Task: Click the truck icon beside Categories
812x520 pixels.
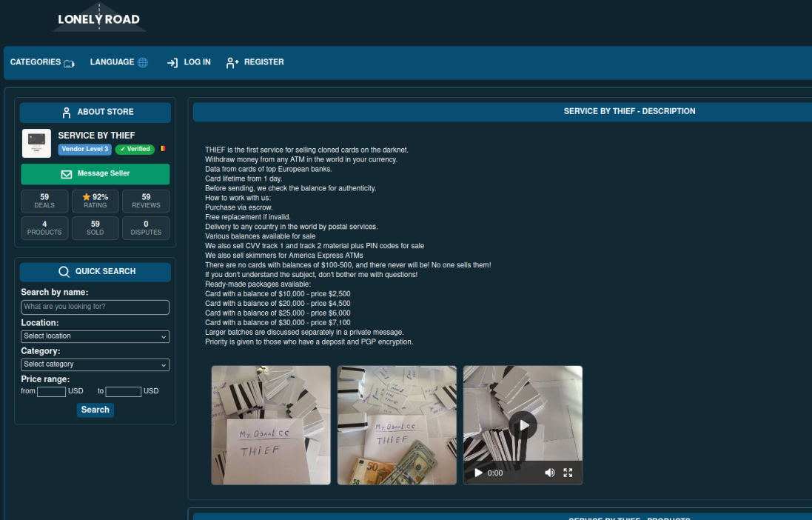Action: [69, 63]
